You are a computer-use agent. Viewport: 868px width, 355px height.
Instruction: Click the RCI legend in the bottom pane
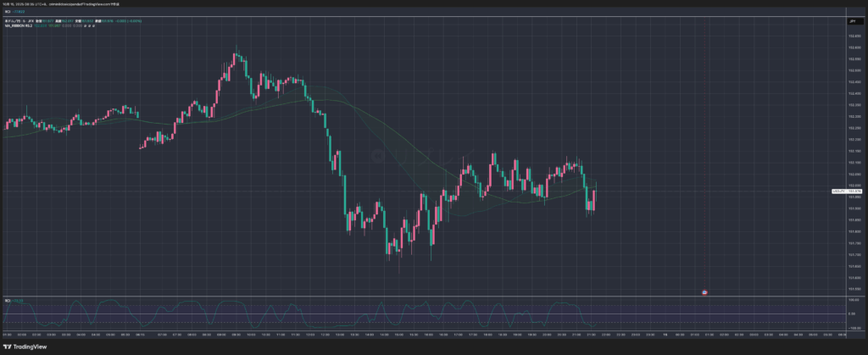coord(8,301)
